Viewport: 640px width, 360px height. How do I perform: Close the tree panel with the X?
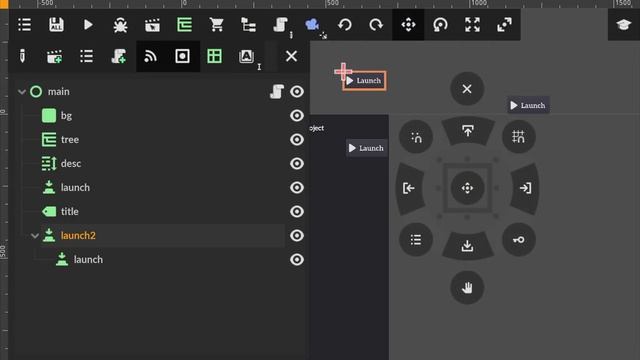tap(291, 56)
